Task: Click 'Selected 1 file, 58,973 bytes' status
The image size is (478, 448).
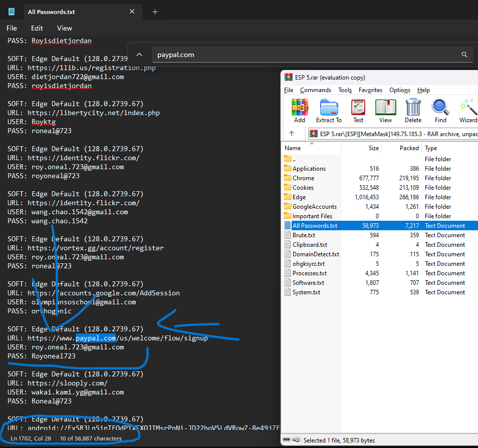Action: [x=339, y=440]
